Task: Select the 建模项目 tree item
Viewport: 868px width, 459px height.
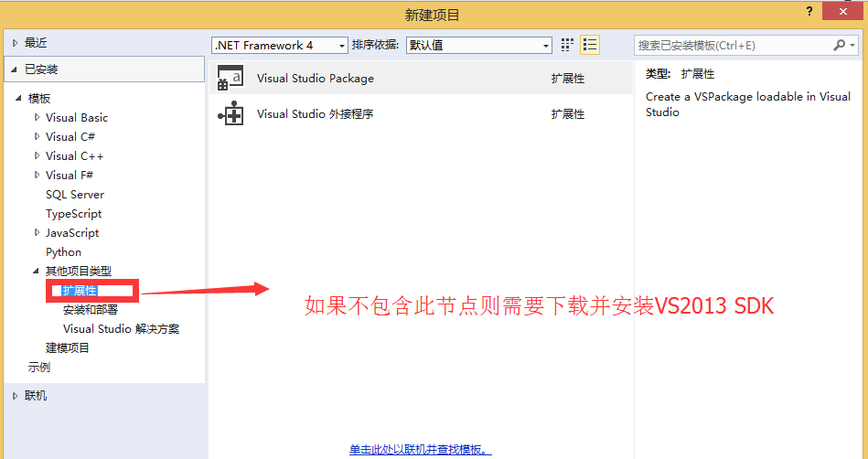Action: (x=68, y=347)
